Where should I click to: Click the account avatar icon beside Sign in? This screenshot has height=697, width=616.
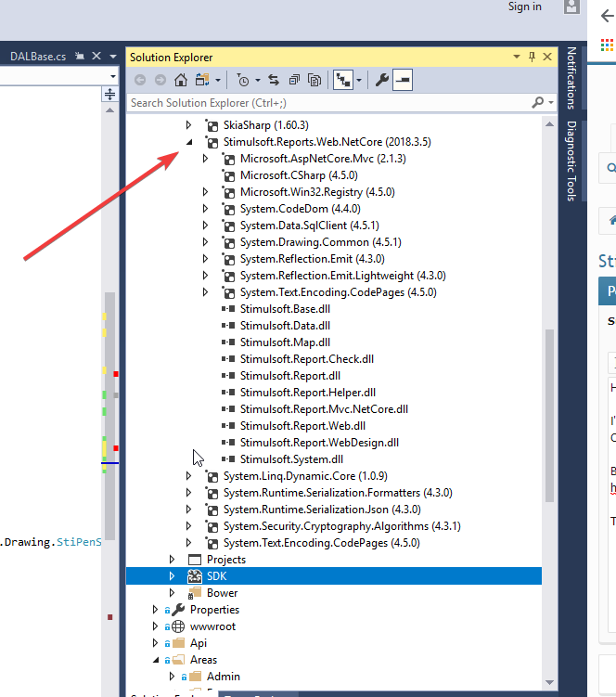[x=572, y=7]
